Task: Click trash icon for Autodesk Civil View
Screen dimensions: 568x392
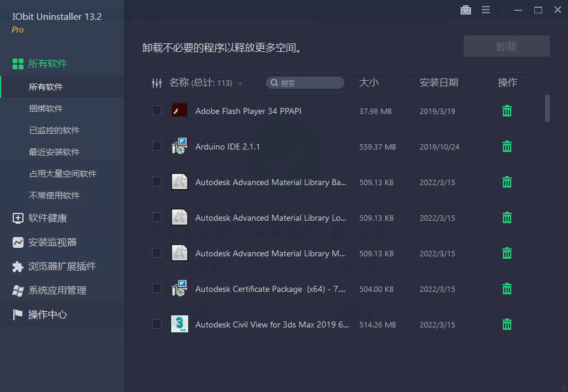Action: point(506,324)
